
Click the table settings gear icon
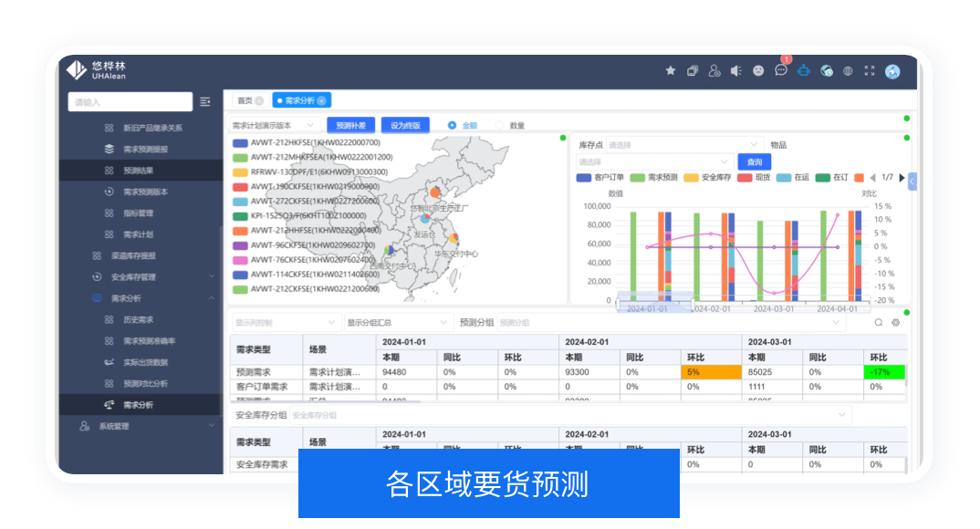click(x=895, y=322)
